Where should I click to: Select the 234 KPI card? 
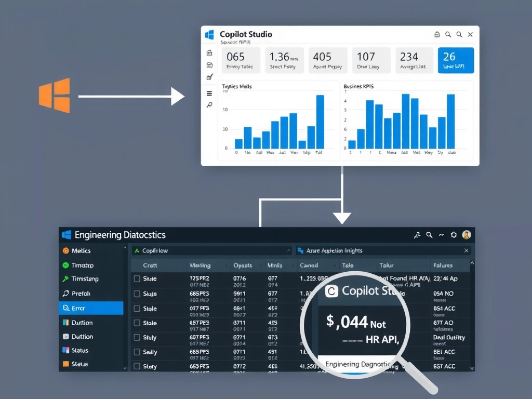click(x=414, y=60)
